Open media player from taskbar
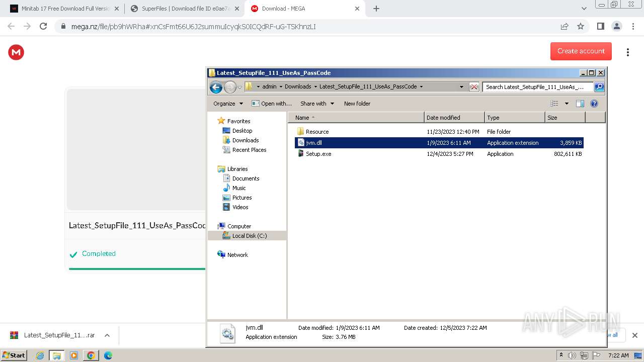Image resolution: width=644 pixels, height=362 pixels. (74, 355)
